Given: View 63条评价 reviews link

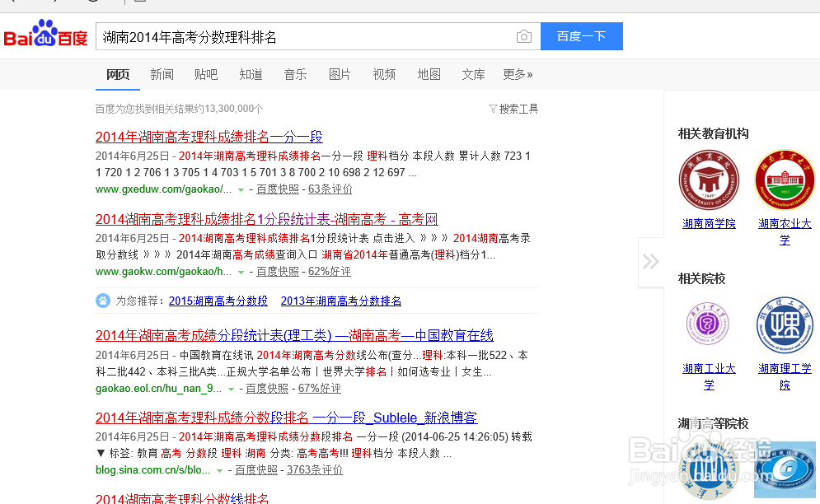Looking at the screenshot, I should tap(330, 189).
